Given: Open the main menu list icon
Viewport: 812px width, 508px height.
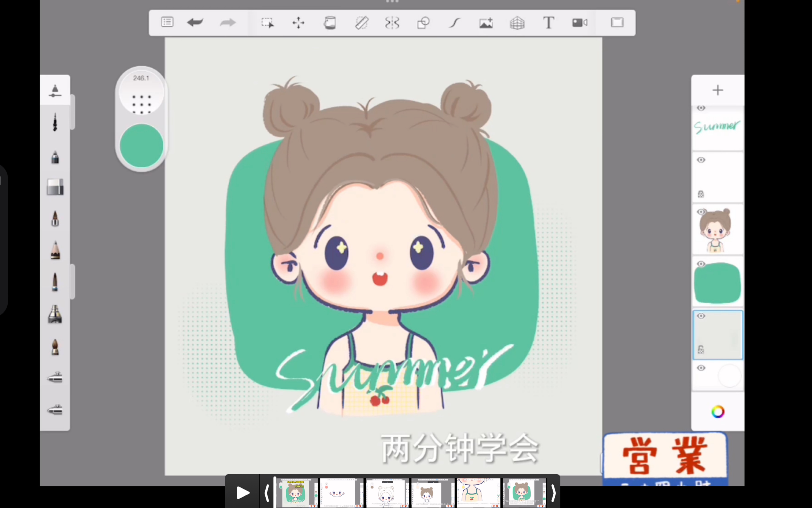Looking at the screenshot, I should [167, 22].
